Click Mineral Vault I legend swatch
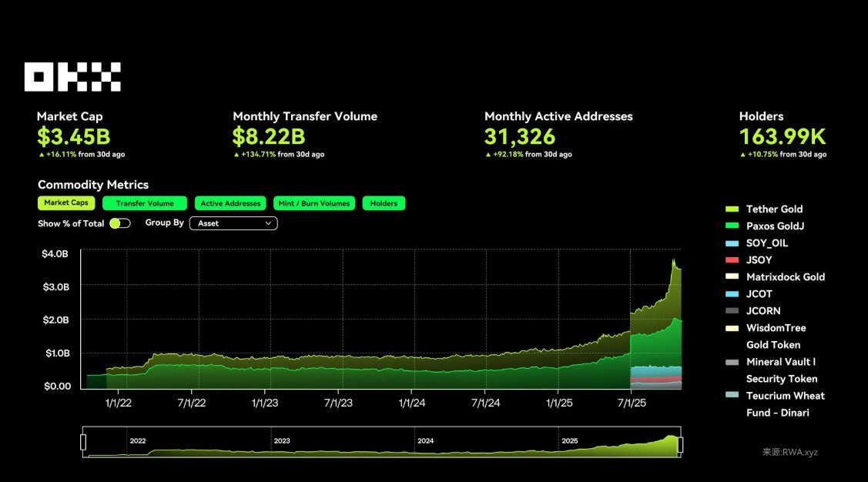 pyautogui.click(x=732, y=363)
